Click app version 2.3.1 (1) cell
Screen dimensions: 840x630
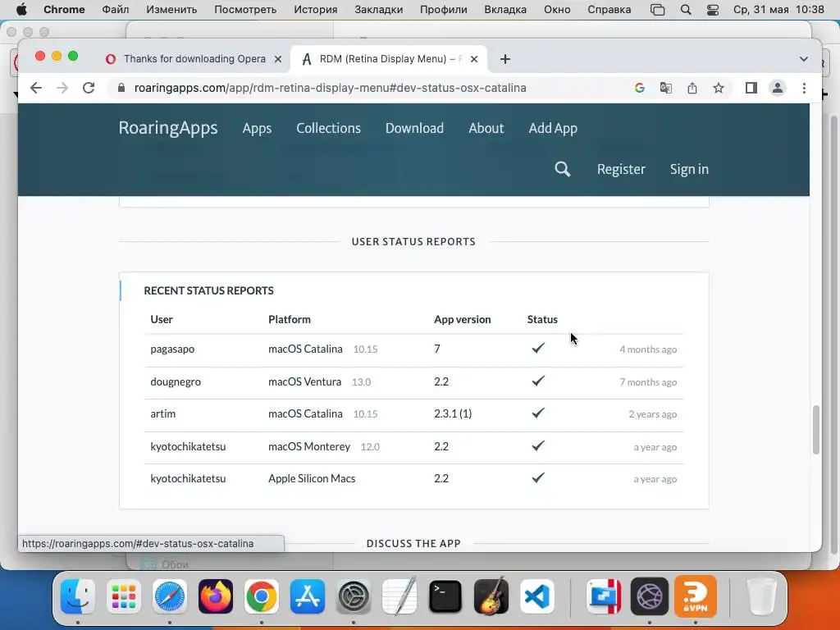pyautogui.click(x=453, y=414)
